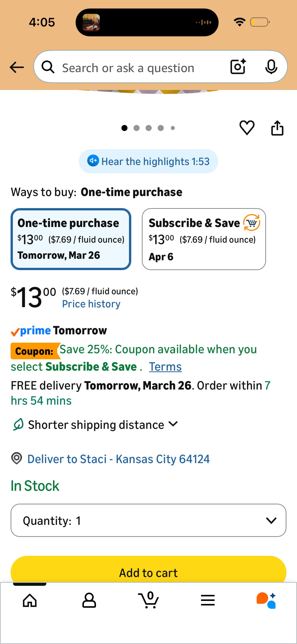Add item to wishlist with heart icon
The width and height of the screenshot is (297, 644).
point(247,128)
